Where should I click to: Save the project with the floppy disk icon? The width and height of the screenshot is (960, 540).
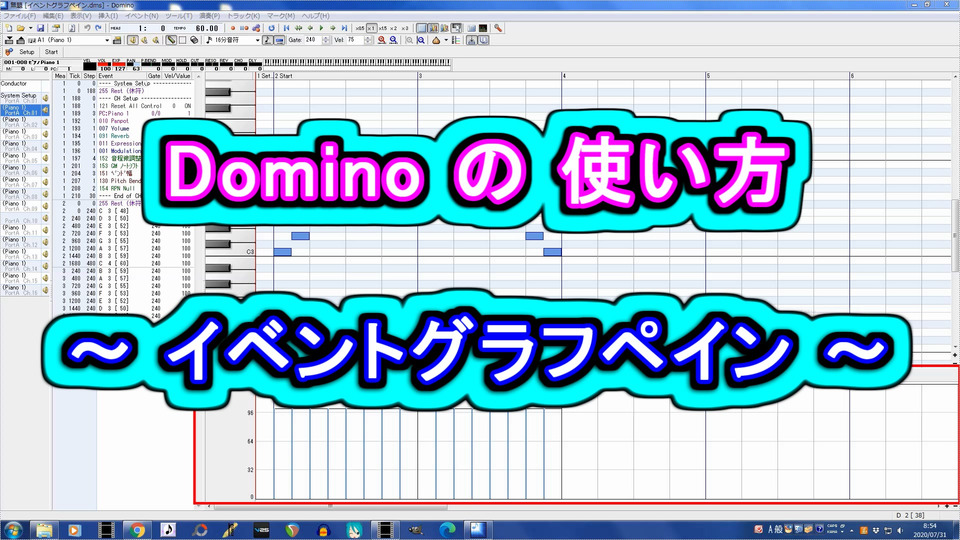coord(40,28)
